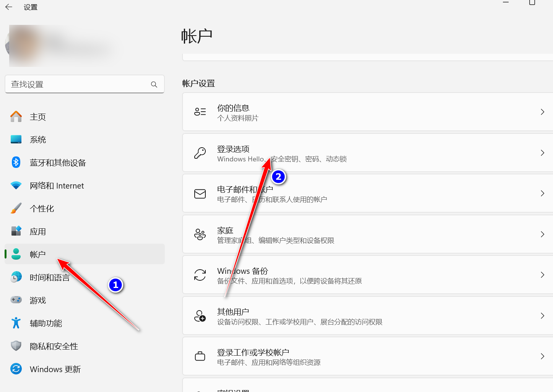Screen dimensions: 553x392
Task: Expand the 其他用户 row arrow
Action: point(542,316)
